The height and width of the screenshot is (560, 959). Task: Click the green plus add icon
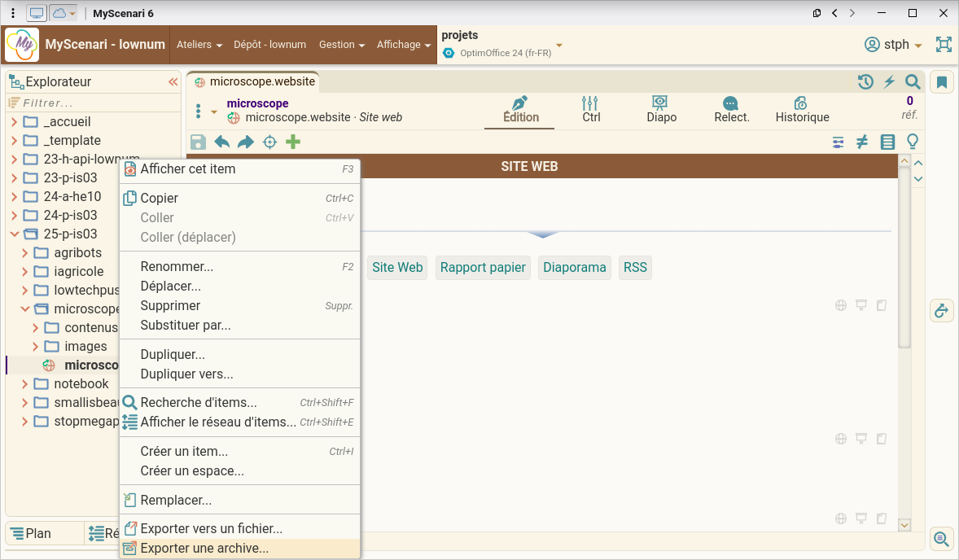(x=293, y=142)
